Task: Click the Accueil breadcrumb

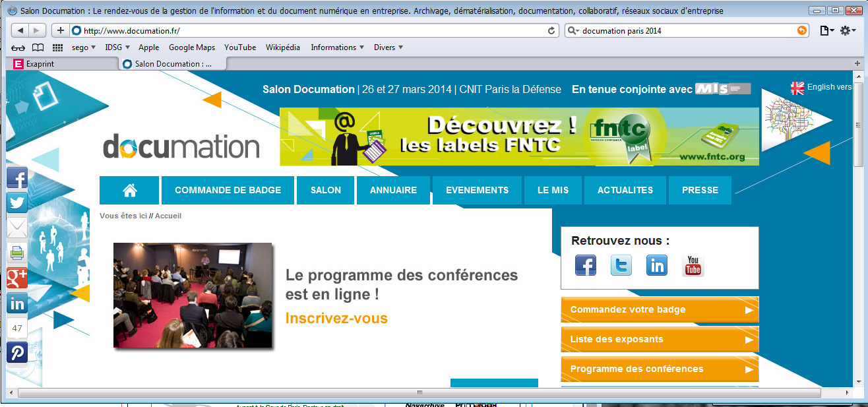Action: click(168, 216)
